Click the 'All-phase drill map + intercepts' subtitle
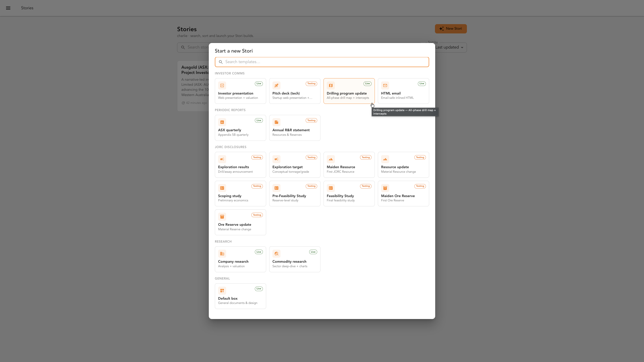Viewport: 644px width, 362px height. pyautogui.click(x=348, y=98)
